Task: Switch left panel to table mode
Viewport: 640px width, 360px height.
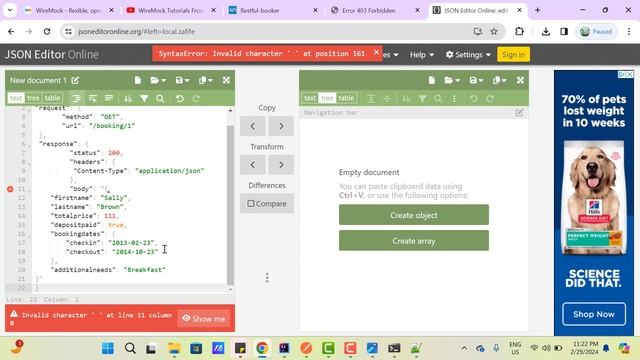Action: point(52,98)
